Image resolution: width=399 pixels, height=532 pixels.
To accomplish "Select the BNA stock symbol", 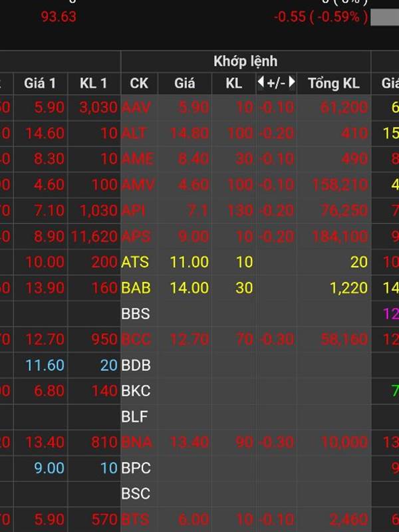I will point(137,442).
